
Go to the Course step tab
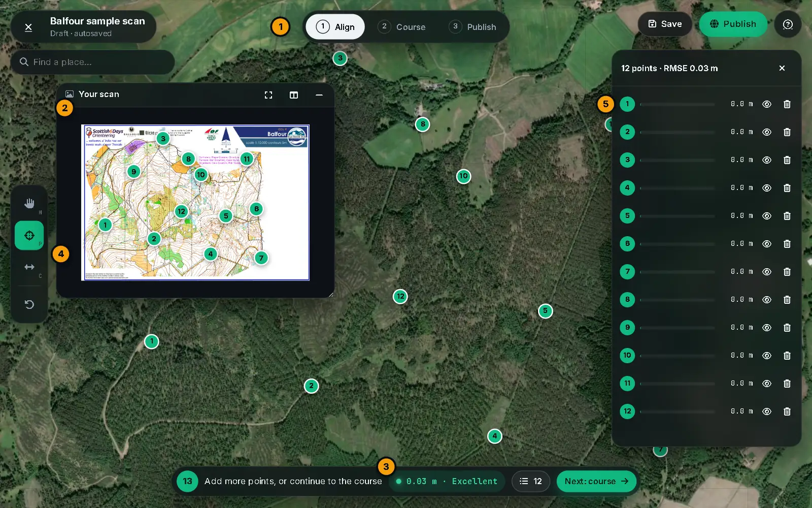pyautogui.click(x=402, y=27)
